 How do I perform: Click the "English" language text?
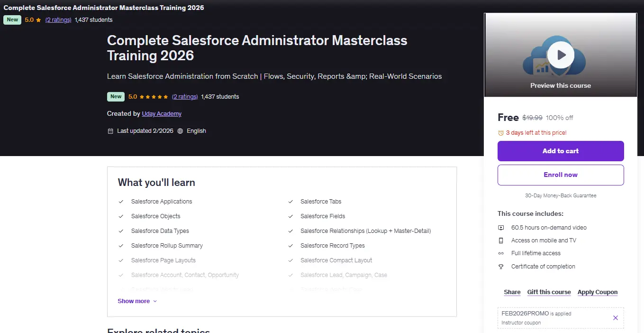click(196, 131)
